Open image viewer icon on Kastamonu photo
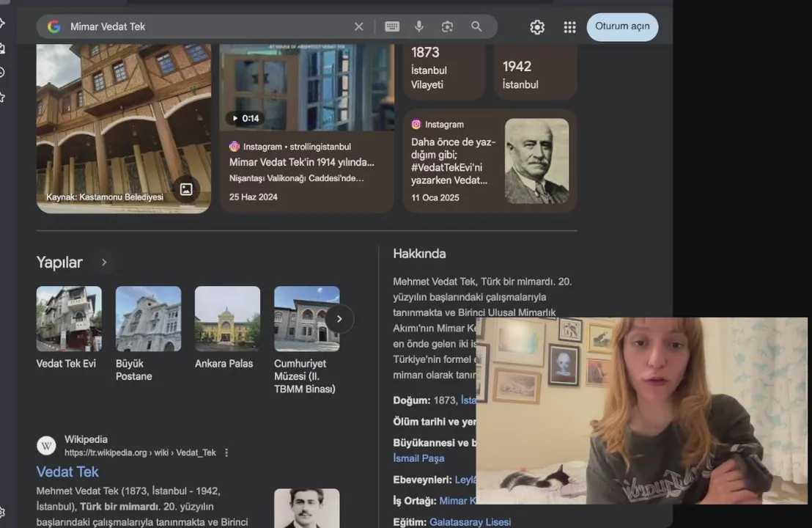 pos(186,189)
